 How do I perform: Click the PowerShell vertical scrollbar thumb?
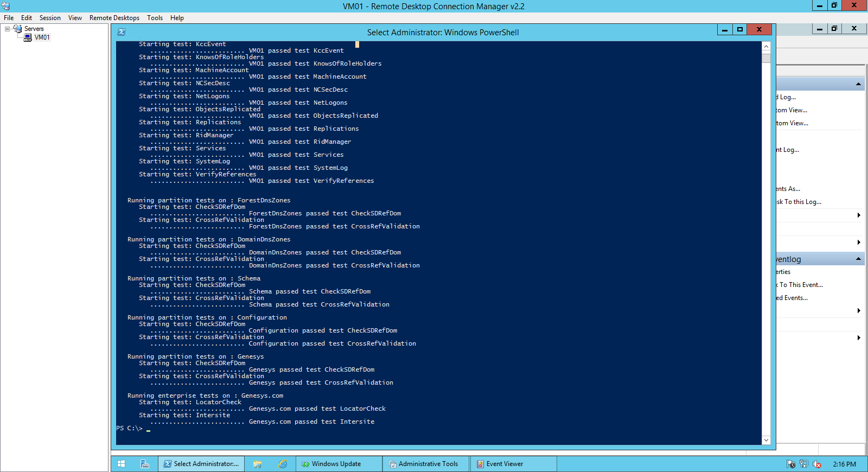click(x=766, y=58)
